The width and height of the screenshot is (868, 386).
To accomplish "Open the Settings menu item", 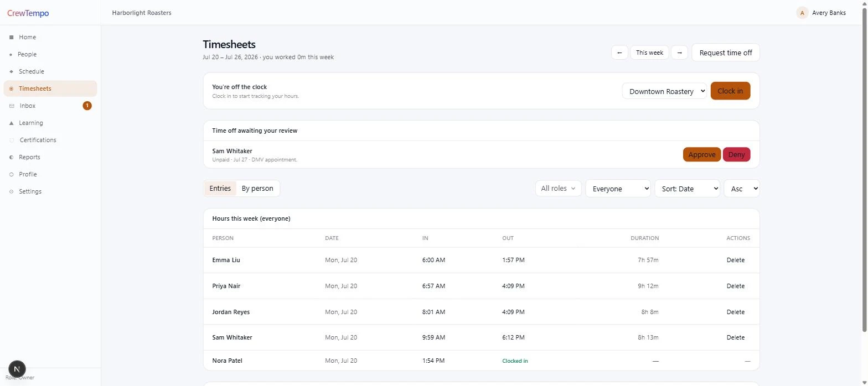I will tap(50, 191).
